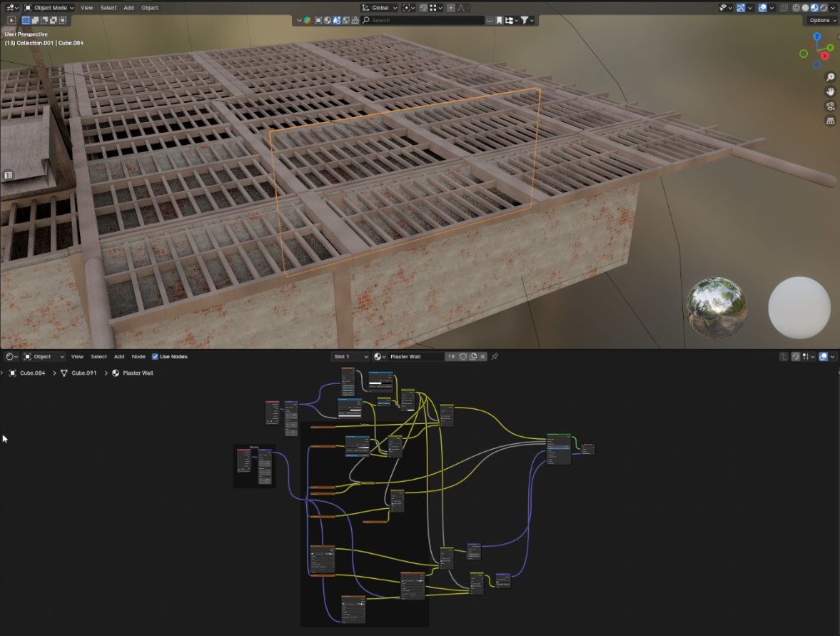Open the Object Mode dropdown

click(50, 8)
